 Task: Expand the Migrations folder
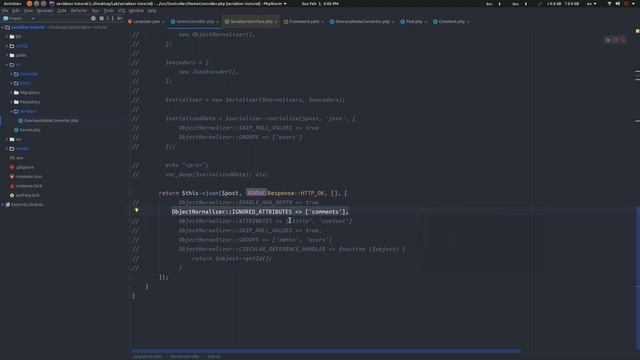click(x=11, y=93)
